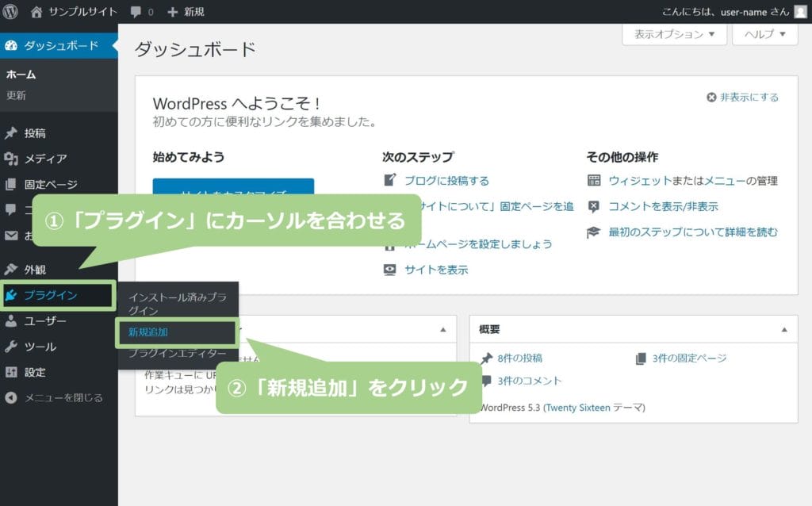
Task: Click メニューを閉じる to collapse sidebar
Action: click(x=63, y=398)
